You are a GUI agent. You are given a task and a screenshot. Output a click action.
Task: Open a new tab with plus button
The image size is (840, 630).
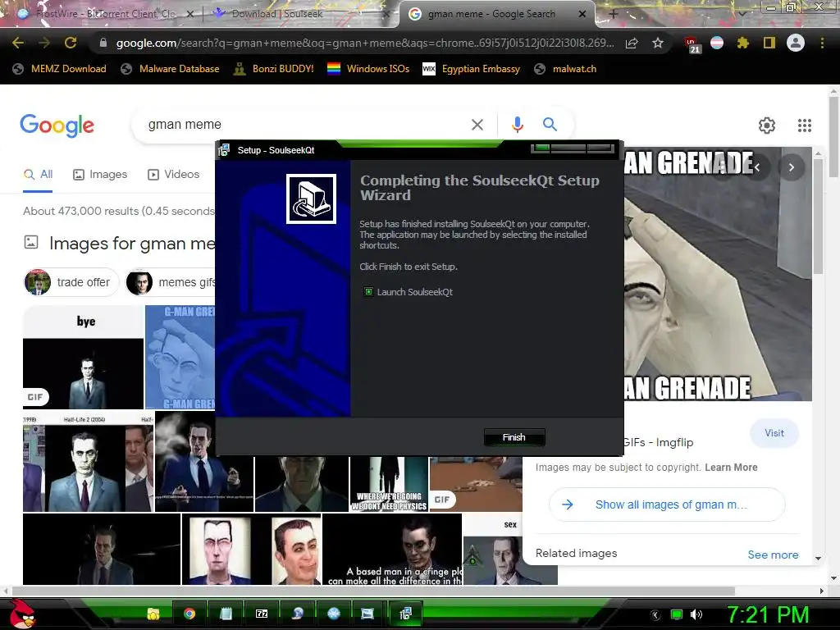coord(614,14)
